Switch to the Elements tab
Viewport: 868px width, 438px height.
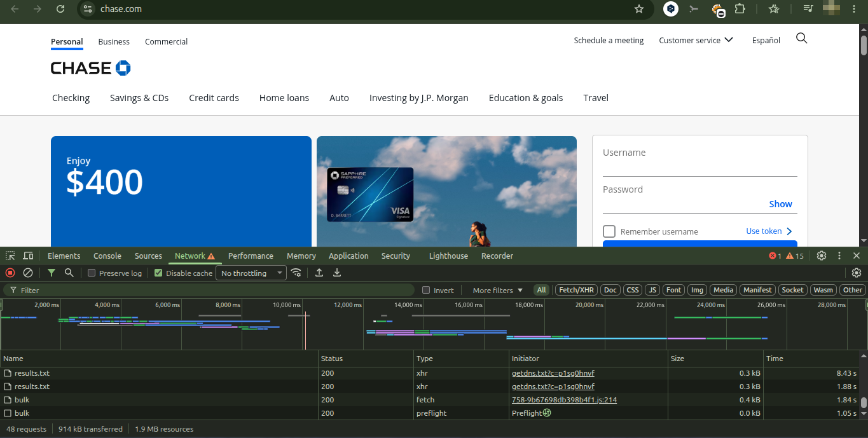click(64, 256)
